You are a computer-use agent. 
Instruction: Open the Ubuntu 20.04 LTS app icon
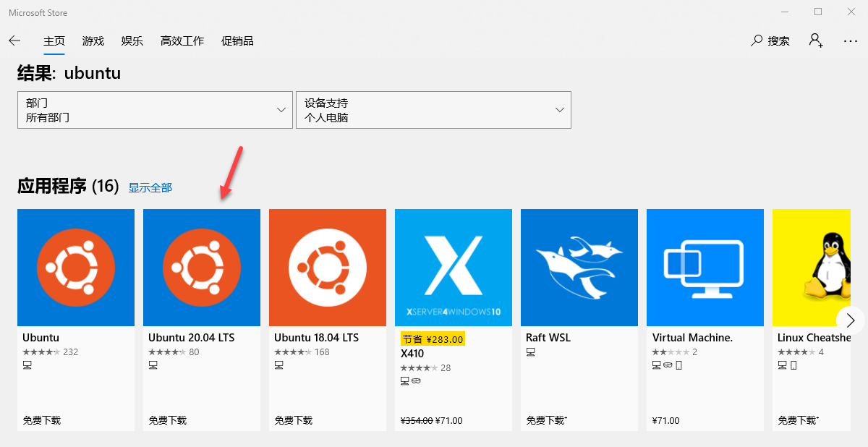[x=202, y=268]
